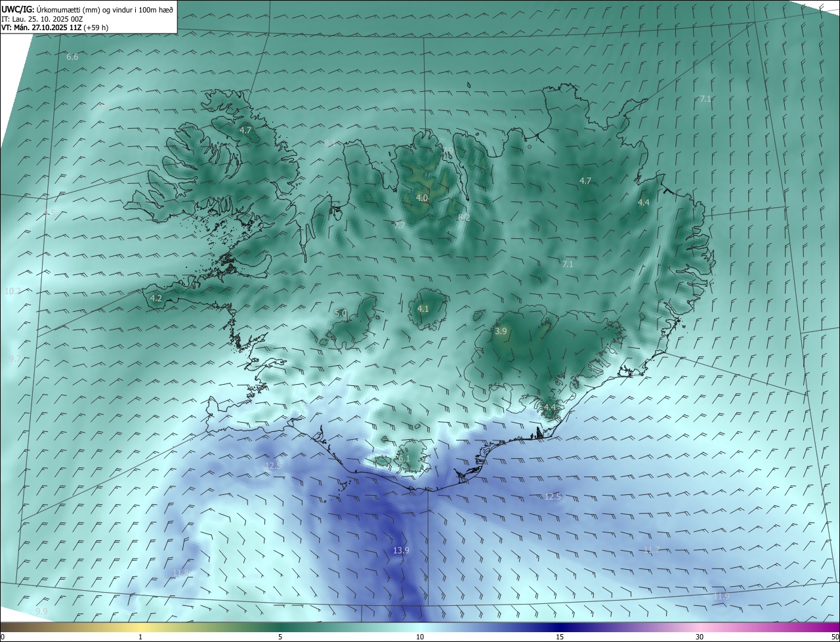Click the 3.9 value label over Vatnajökull
The height and width of the screenshot is (642, 840).
501,332
